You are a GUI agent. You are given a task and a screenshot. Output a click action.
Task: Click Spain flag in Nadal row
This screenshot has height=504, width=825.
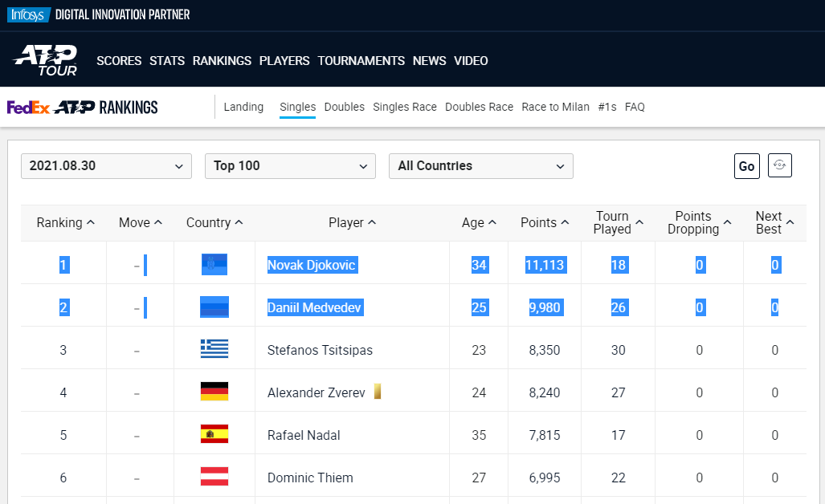(x=214, y=434)
